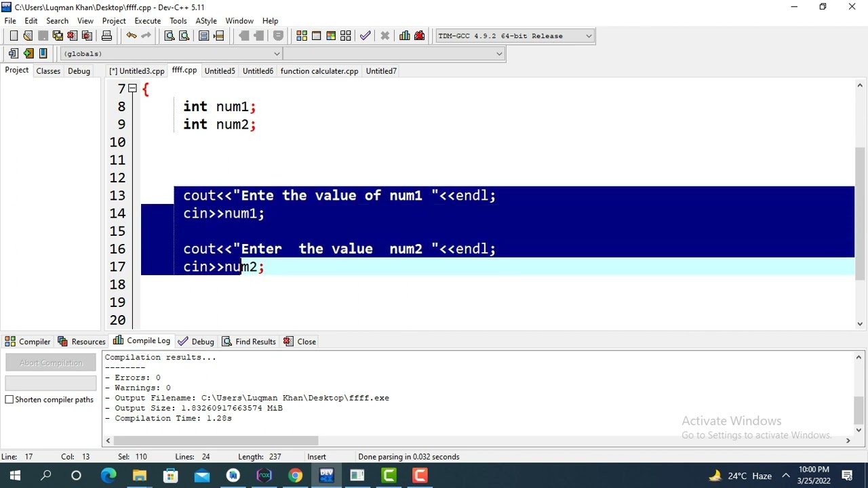Select the Debug side panel tab

pos(79,71)
